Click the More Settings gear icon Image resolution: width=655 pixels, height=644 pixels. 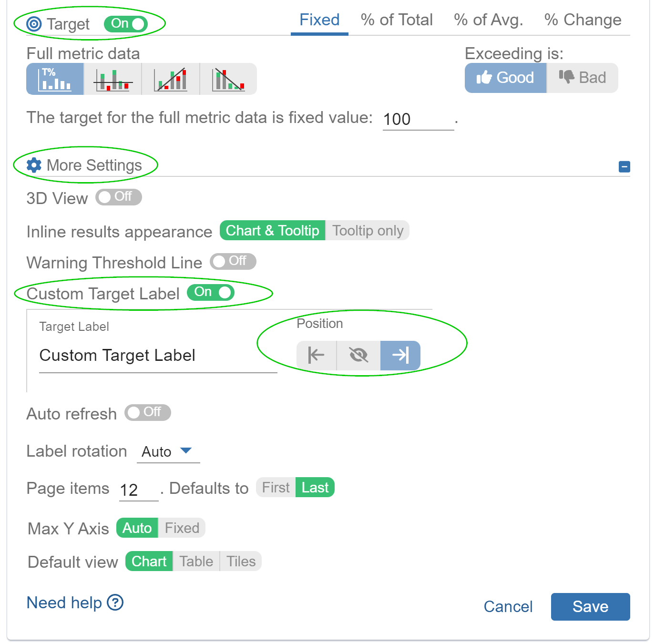[x=33, y=165]
